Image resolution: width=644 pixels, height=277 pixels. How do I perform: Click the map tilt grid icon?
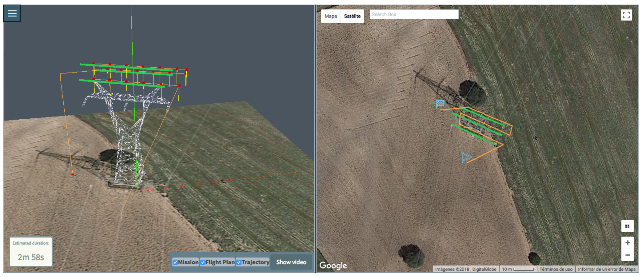click(627, 226)
